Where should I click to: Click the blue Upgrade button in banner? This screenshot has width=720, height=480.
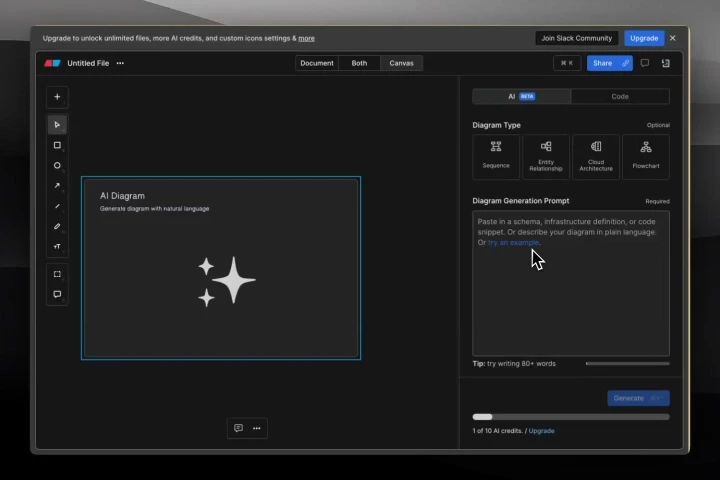[644, 38]
